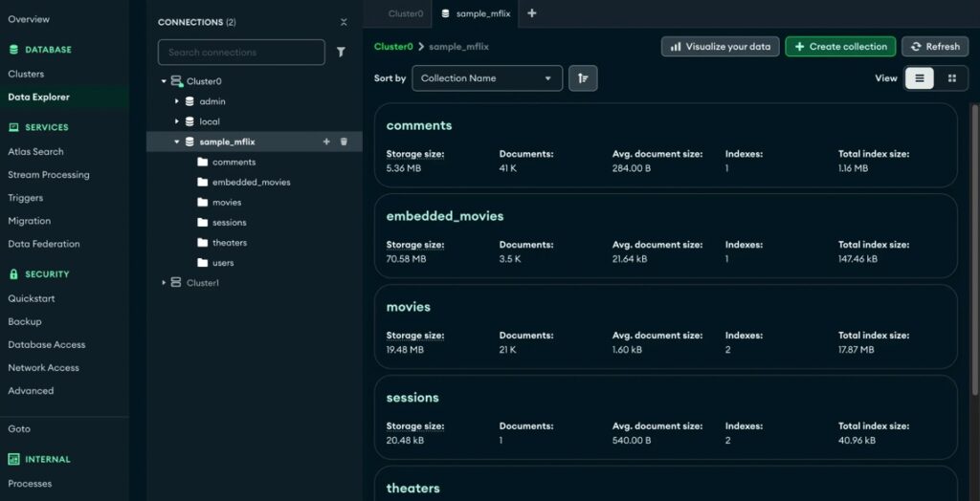Expand the Cluster1 tree node
The height and width of the screenshot is (501, 980).
coord(164,282)
